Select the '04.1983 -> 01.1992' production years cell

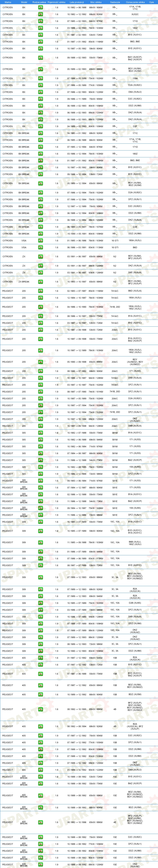point(77,133)
